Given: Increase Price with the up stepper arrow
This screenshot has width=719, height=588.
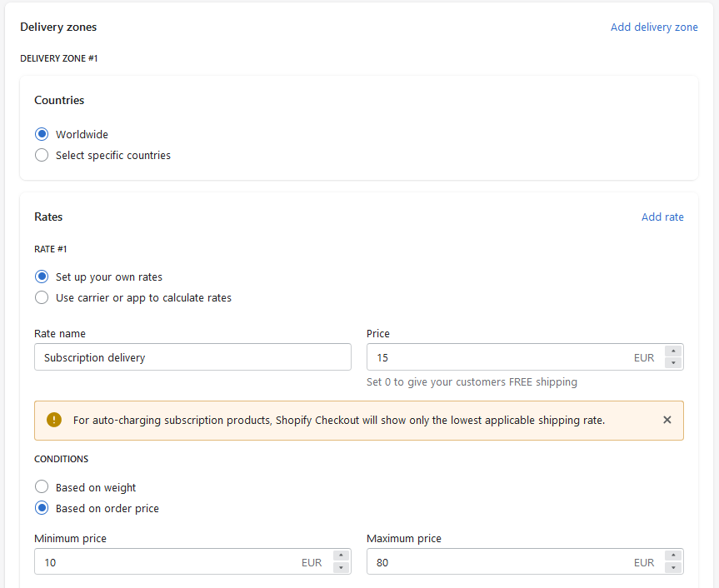Looking at the screenshot, I should tap(673, 351).
